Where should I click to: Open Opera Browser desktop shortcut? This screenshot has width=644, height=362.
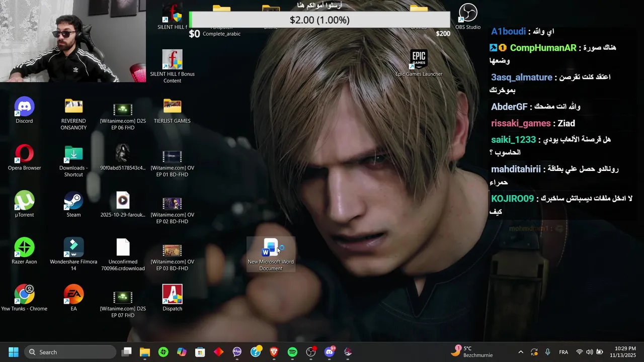point(24,157)
